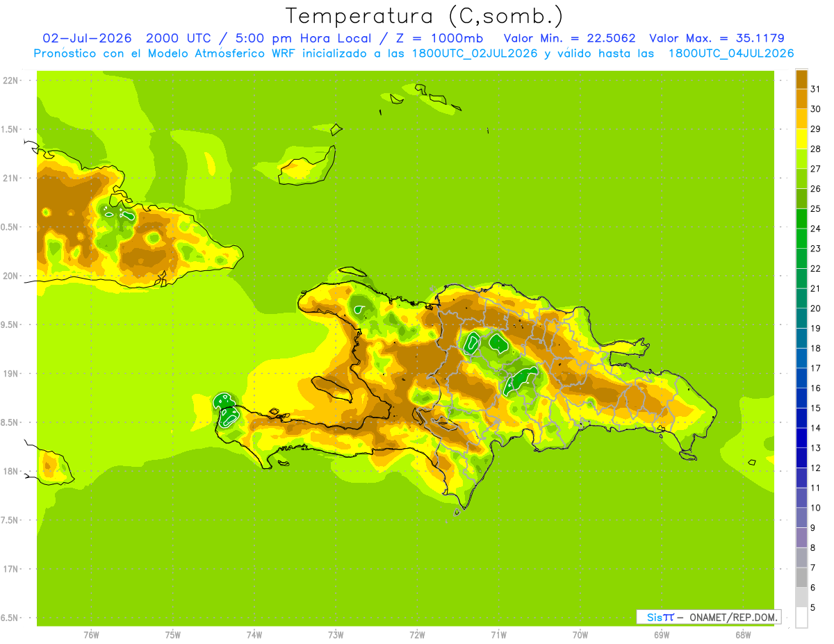This screenshot has width=834, height=644.
Task: Click the legend value "27"
Action: (816, 169)
